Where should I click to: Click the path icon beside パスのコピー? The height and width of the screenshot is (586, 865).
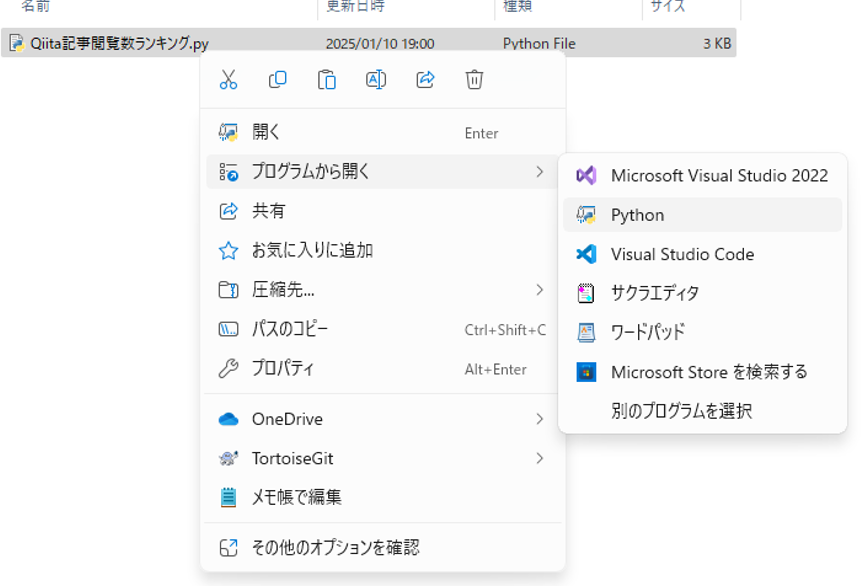click(x=228, y=329)
